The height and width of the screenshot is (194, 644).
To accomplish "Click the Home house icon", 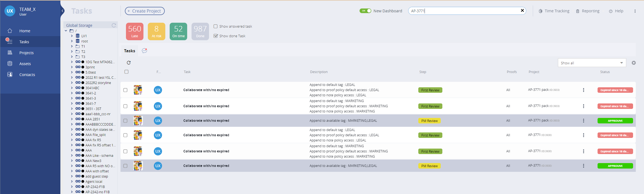I will [x=10, y=31].
